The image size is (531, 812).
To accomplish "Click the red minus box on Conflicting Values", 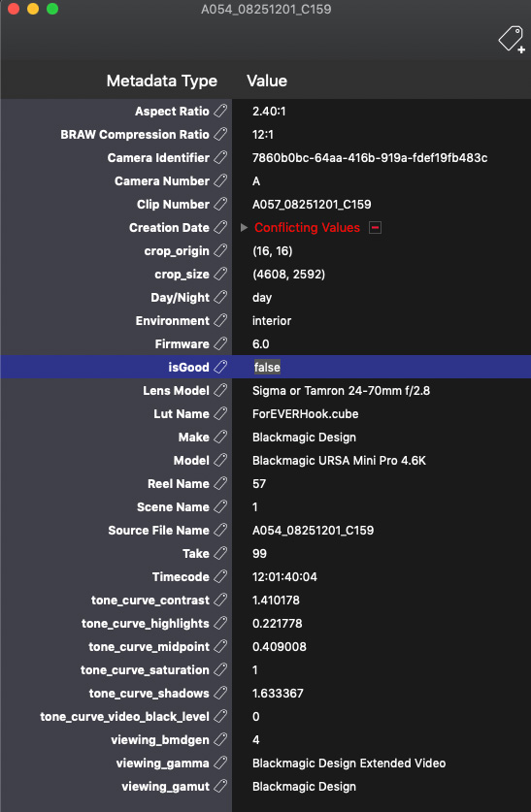I will point(375,228).
